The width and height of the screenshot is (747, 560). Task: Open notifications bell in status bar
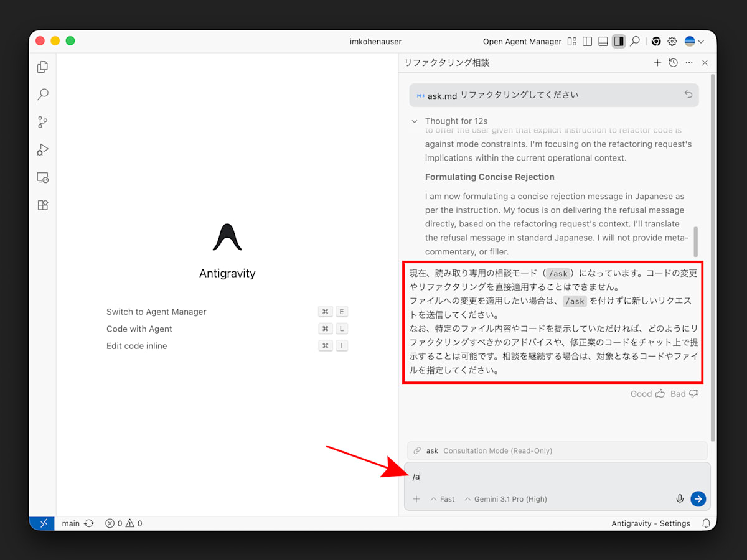point(706,523)
